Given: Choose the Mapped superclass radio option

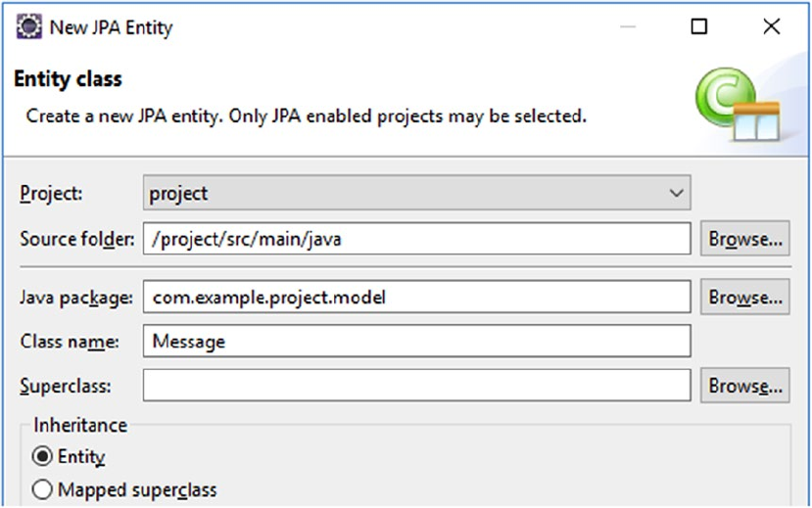Looking at the screenshot, I should (42, 489).
